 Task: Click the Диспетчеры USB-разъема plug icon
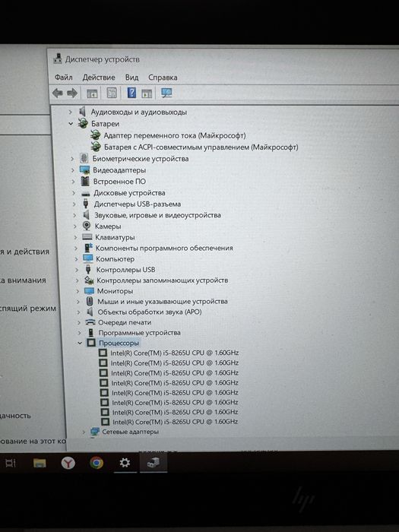click(x=86, y=204)
